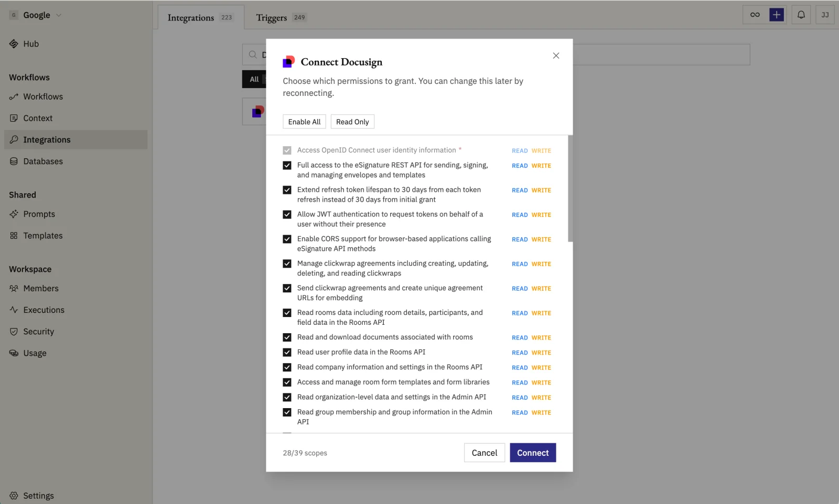
Task: Click the 28/39 scopes counter
Action: point(305,453)
